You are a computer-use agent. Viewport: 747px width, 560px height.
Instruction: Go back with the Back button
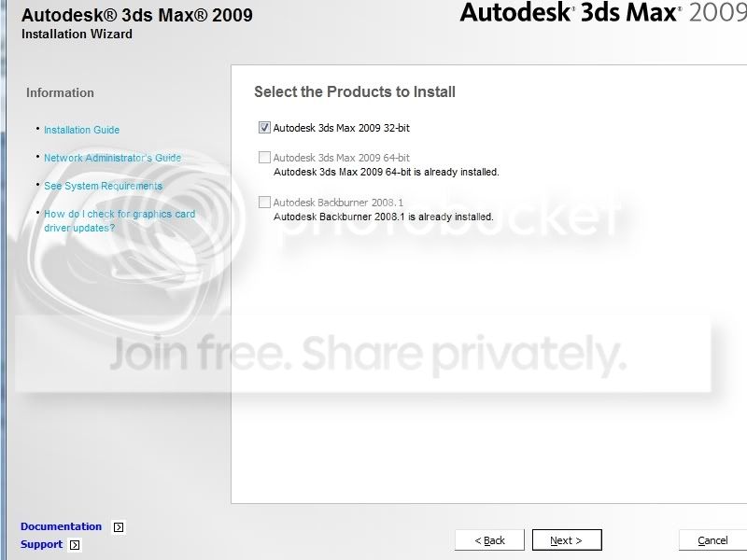tap(489, 540)
